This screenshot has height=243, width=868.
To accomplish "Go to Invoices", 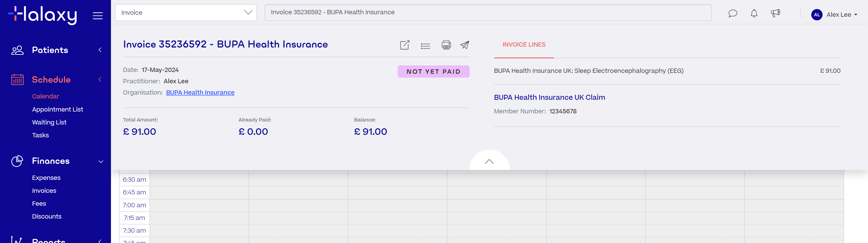I will point(44,191).
